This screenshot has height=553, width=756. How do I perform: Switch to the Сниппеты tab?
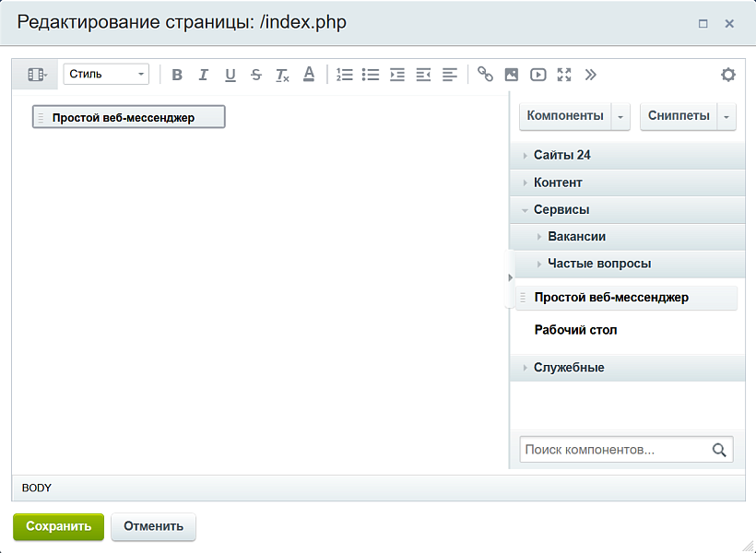678,116
